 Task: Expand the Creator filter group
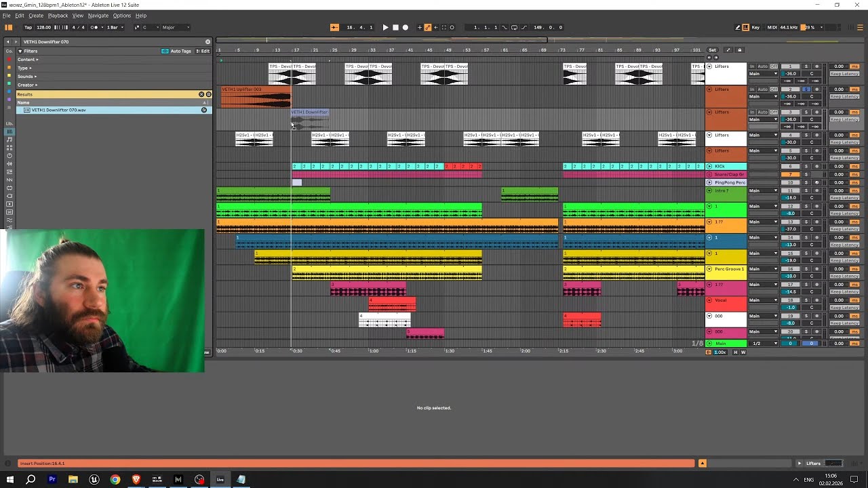[27, 85]
